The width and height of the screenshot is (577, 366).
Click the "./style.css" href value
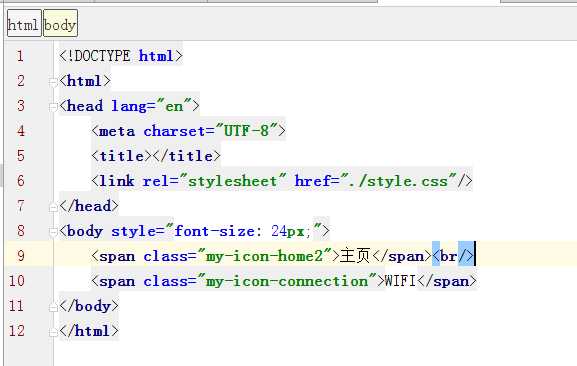click(399, 181)
